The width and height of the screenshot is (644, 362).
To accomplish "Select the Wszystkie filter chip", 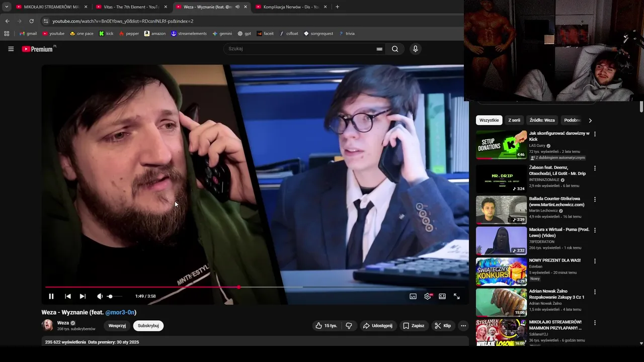I will click(489, 120).
